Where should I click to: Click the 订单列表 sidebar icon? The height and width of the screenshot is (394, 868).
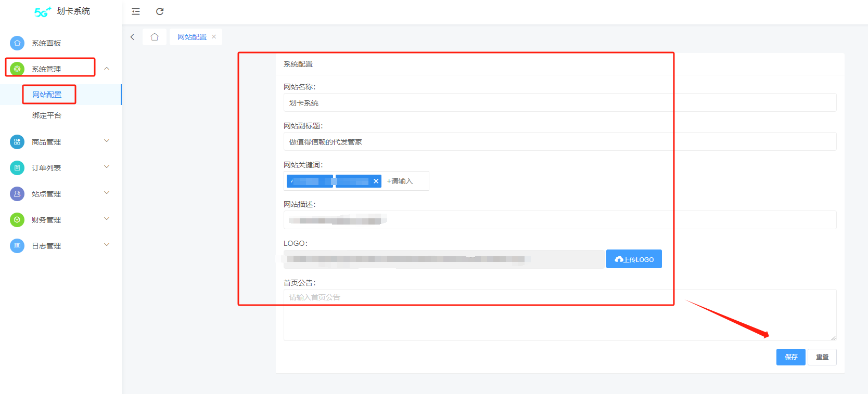coord(17,168)
